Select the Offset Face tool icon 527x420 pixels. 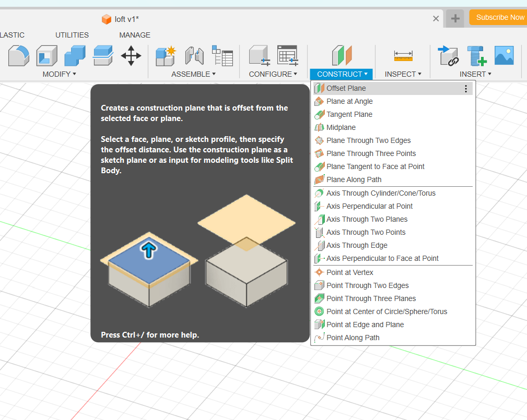click(103, 55)
